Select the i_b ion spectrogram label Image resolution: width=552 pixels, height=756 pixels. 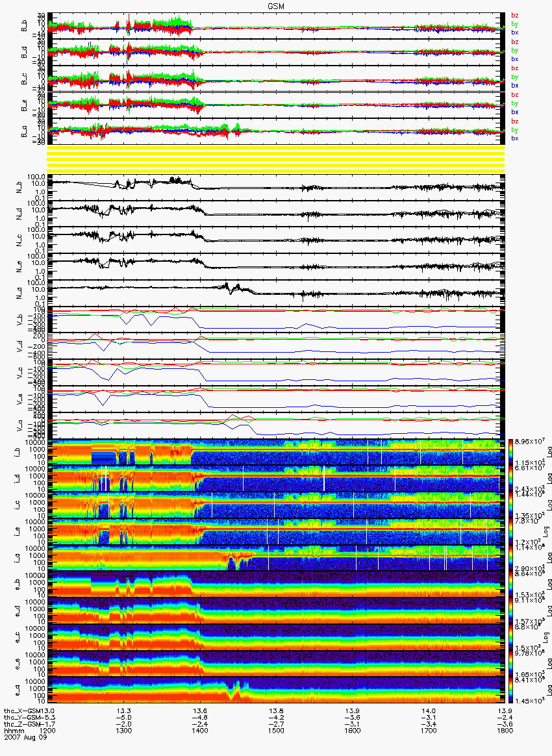(18, 452)
